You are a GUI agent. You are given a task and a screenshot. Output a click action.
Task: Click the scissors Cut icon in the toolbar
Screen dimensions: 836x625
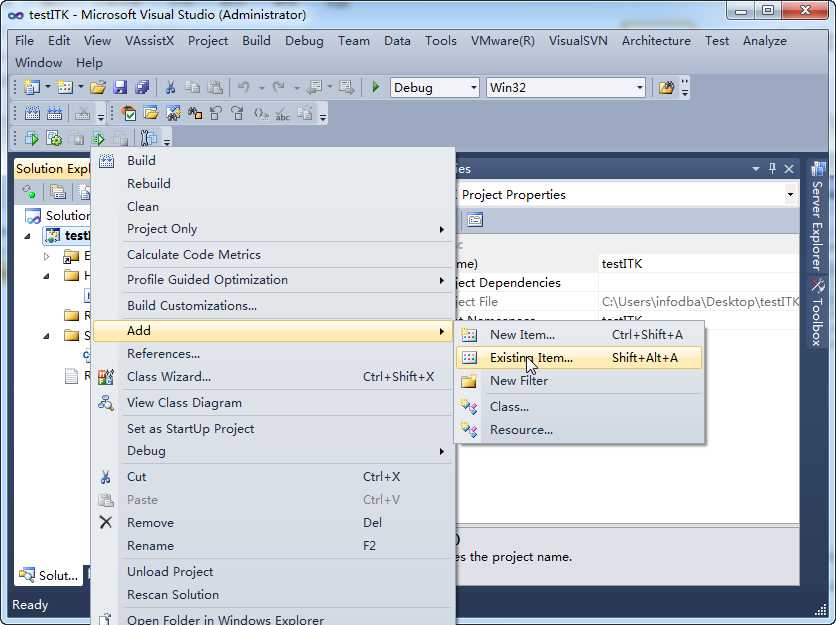point(170,87)
